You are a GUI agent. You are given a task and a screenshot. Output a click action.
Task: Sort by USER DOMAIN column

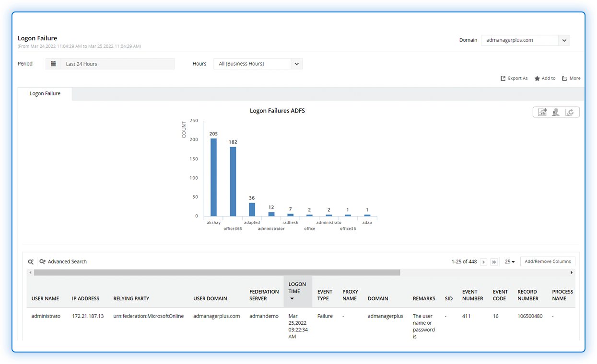pyautogui.click(x=210, y=298)
